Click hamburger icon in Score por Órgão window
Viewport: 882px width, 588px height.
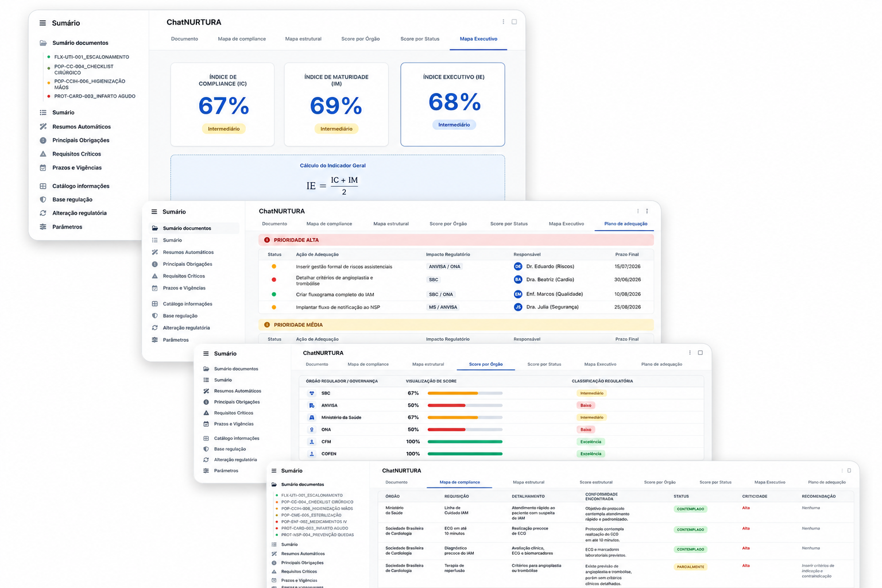[206, 354]
